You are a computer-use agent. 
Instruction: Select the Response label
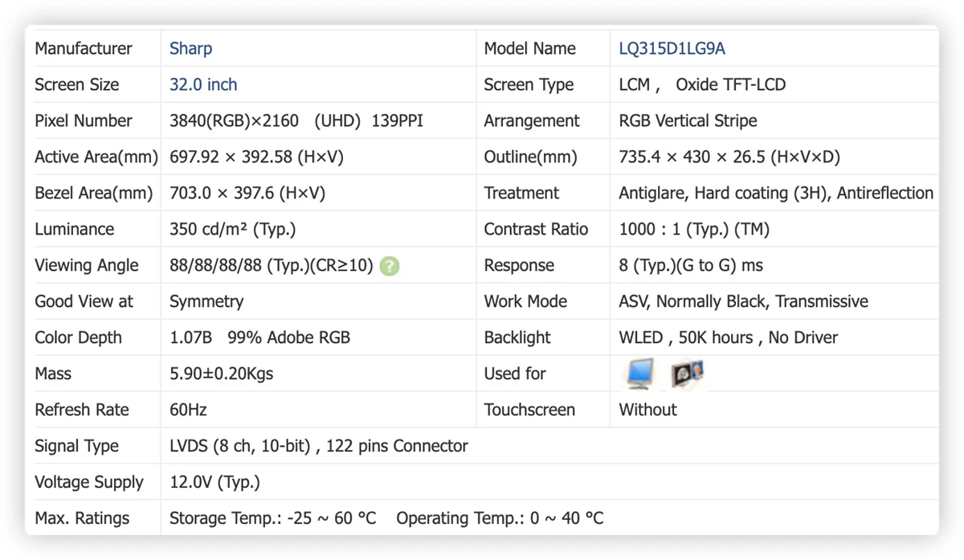click(x=519, y=265)
